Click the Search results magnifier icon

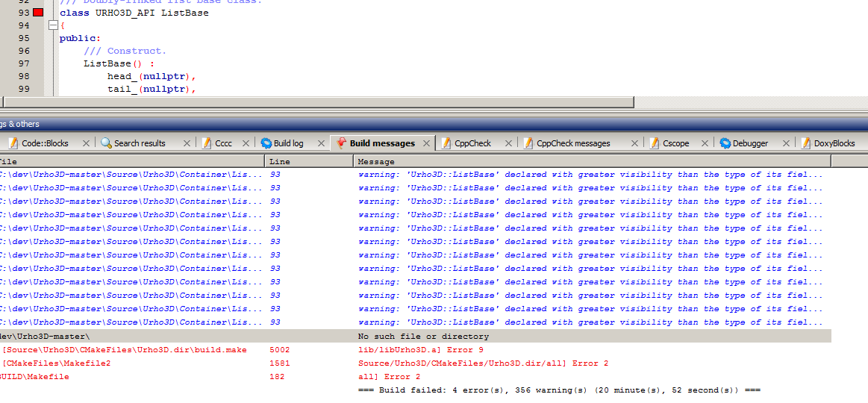click(x=106, y=143)
